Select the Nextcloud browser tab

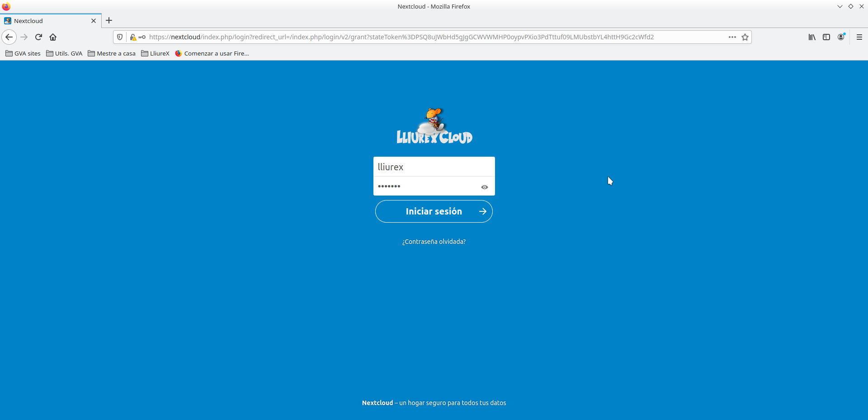click(x=45, y=21)
